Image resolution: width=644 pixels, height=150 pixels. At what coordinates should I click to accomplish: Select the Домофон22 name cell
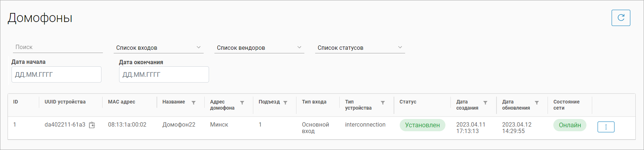179,124
